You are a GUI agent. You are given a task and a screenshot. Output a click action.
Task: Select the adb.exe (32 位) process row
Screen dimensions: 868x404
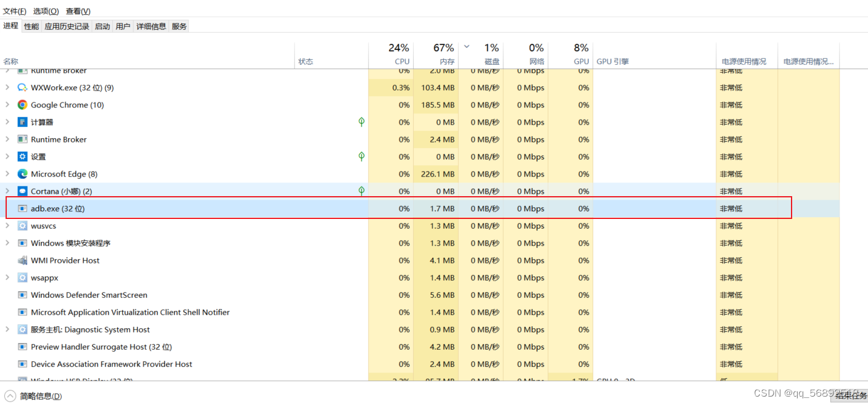coord(419,208)
